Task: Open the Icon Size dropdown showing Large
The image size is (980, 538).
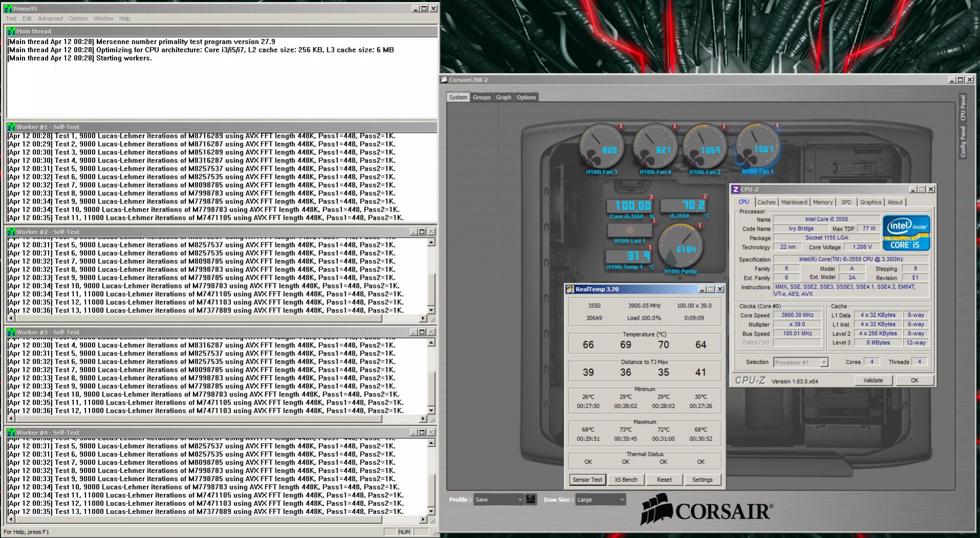Action: [600, 499]
